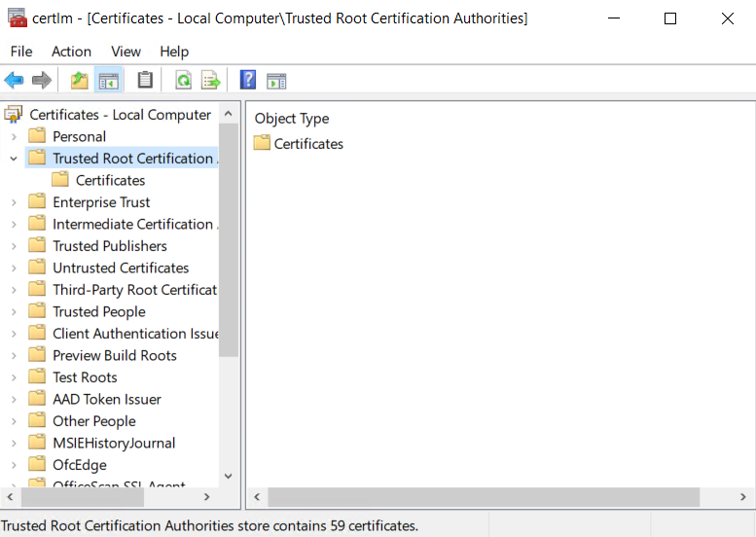
Task: Toggle the Show/Hide Action Pane icon
Action: [276, 81]
